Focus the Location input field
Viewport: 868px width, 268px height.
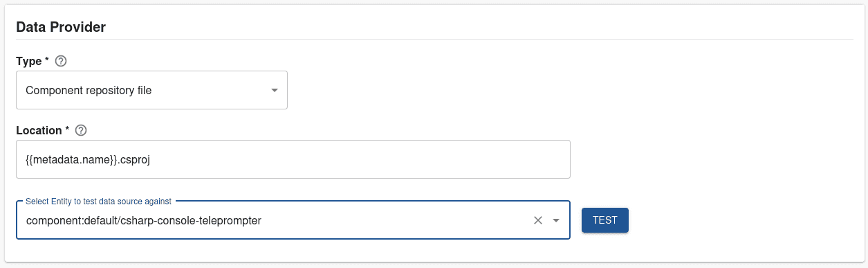tap(293, 159)
